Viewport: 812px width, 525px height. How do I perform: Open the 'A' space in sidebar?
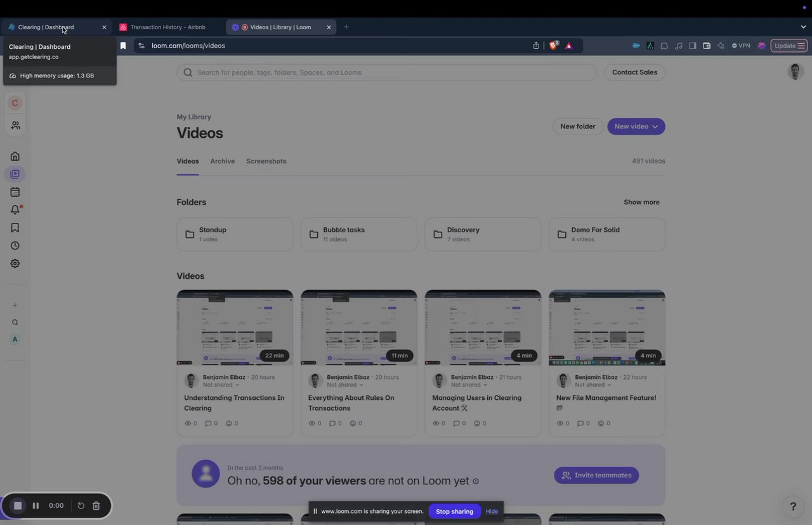pyautogui.click(x=15, y=339)
